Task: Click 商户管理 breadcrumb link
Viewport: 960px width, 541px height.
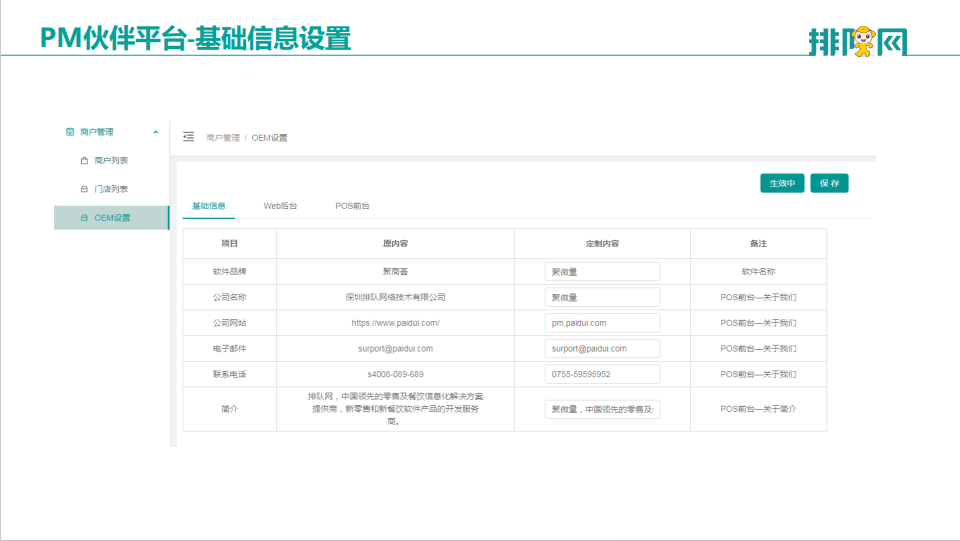Action: pos(223,138)
